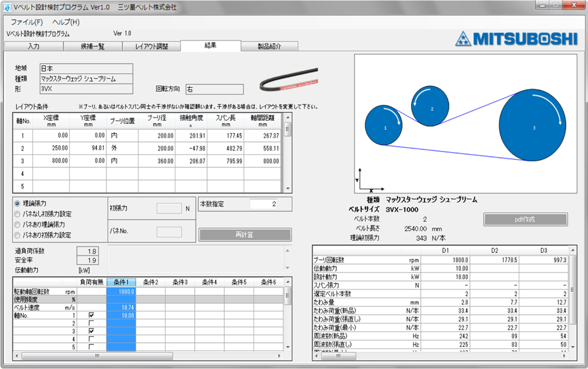Click the 軸No. 1 power cell 10.00
This screenshot has width=588, height=369.
coord(121,315)
